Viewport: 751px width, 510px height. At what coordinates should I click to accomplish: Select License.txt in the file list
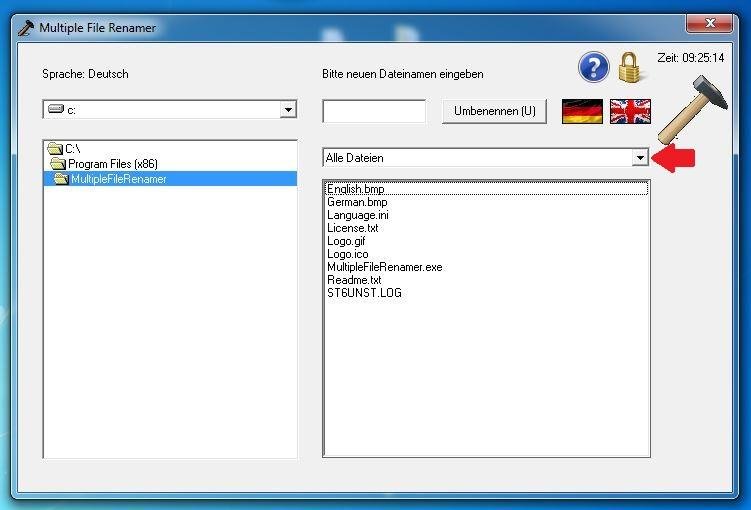click(487, 228)
